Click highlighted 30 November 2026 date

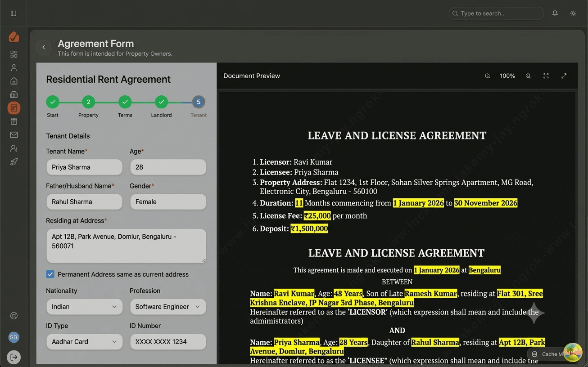point(486,203)
